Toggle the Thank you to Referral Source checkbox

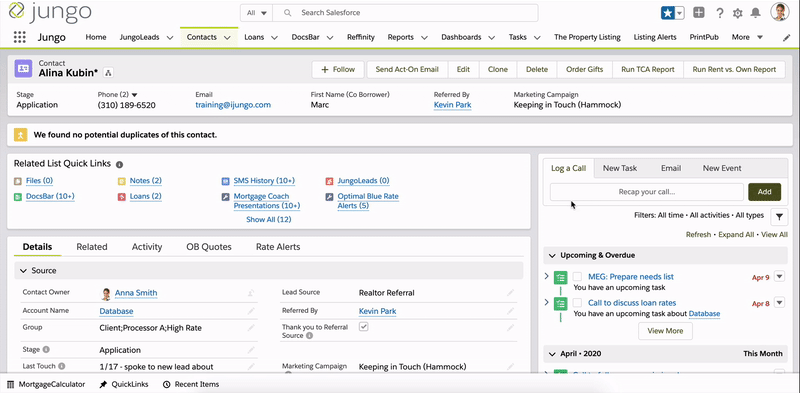363,327
